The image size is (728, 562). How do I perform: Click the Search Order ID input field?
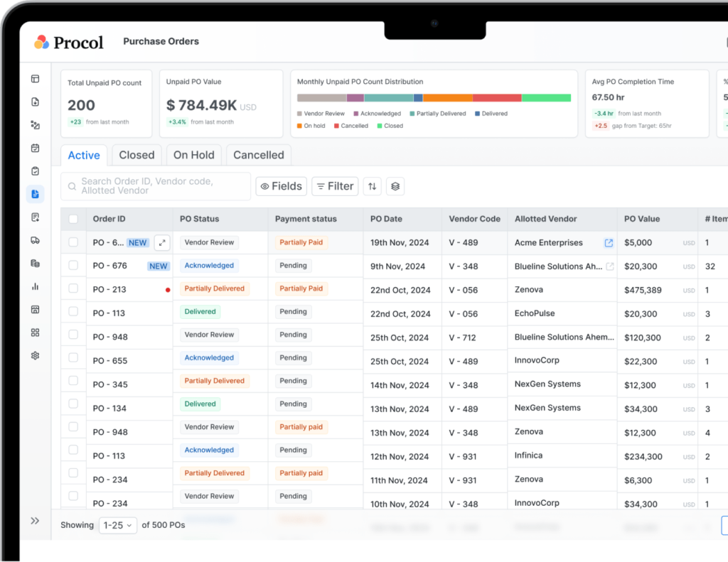[156, 186]
